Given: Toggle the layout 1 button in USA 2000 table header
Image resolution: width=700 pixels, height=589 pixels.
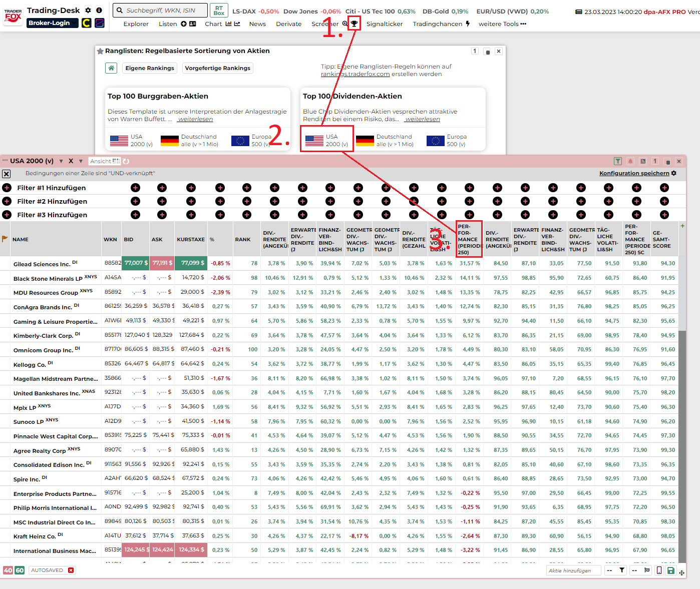Looking at the screenshot, I should coord(655,161).
